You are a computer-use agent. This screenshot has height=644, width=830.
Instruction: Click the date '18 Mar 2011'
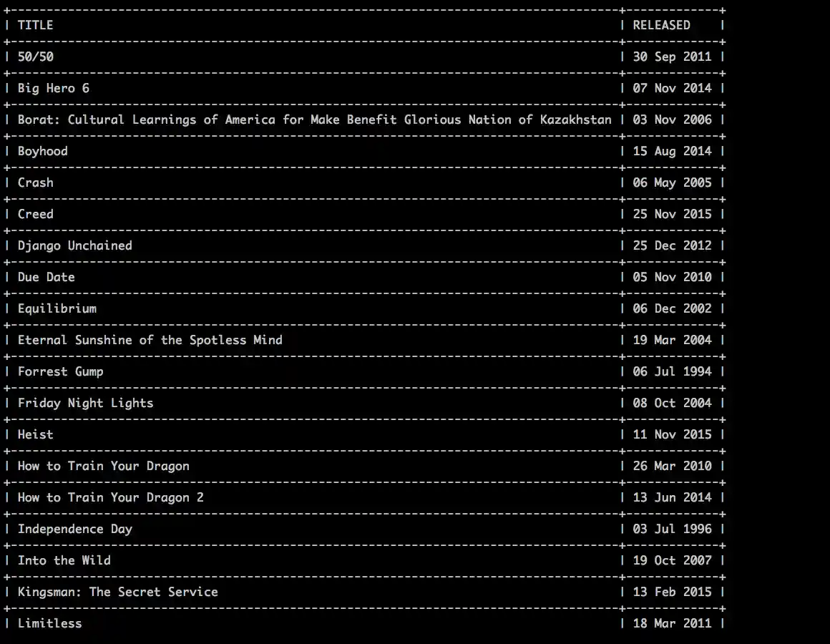[673, 623]
